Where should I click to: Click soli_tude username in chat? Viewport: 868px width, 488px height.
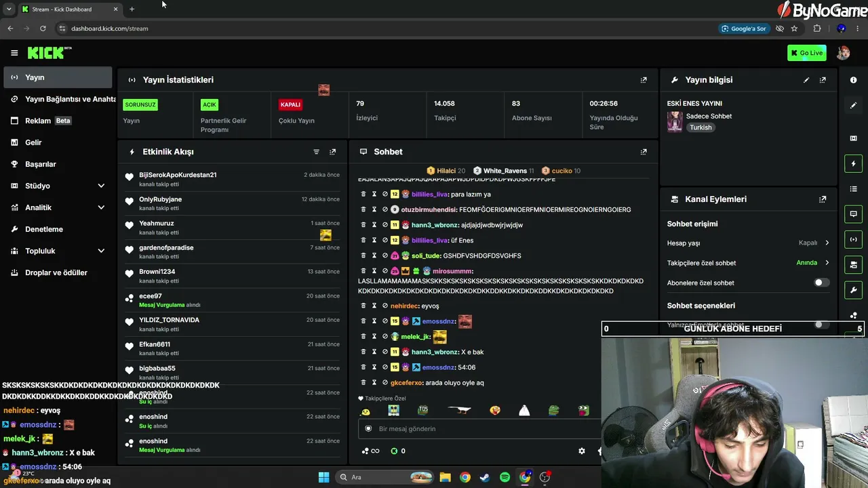426,256
